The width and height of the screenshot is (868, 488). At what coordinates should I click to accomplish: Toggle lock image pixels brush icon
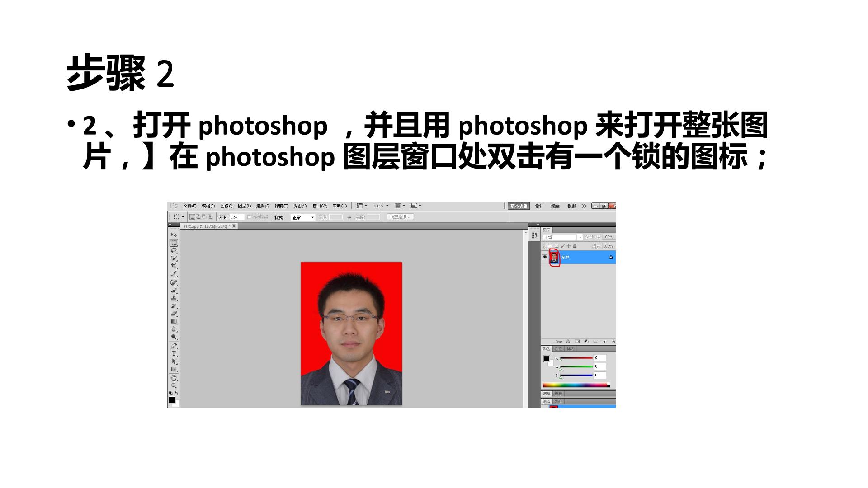pyautogui.click(x=562, y=246)
